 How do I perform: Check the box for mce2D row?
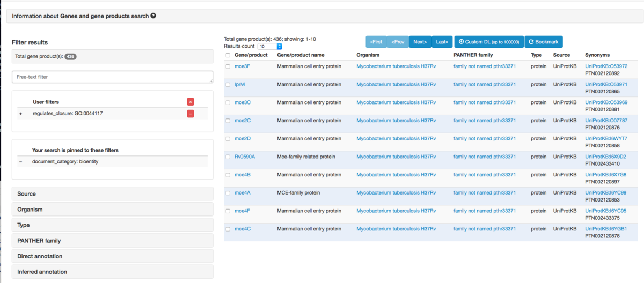(x=228, y=139)
